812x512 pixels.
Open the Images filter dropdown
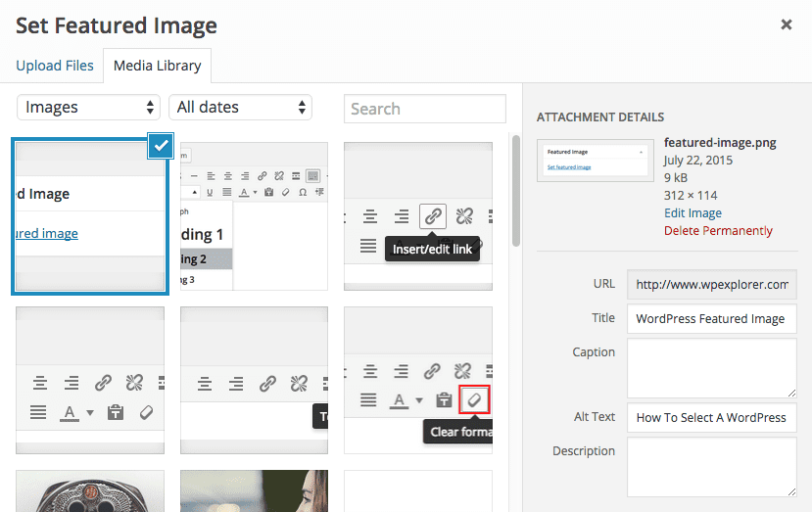tap(88, 107)
